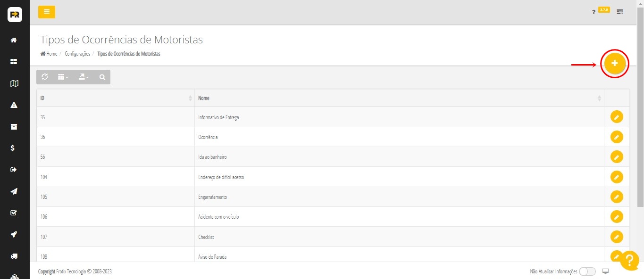Open Configurações breadcrumb link
Screen dimensions: 644x279
[77, 54]
